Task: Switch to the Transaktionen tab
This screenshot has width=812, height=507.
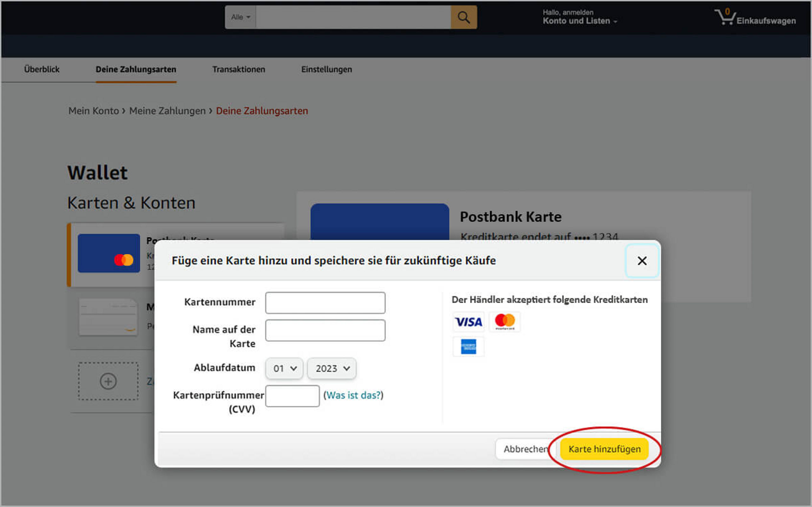Action: tap(239, 69)
